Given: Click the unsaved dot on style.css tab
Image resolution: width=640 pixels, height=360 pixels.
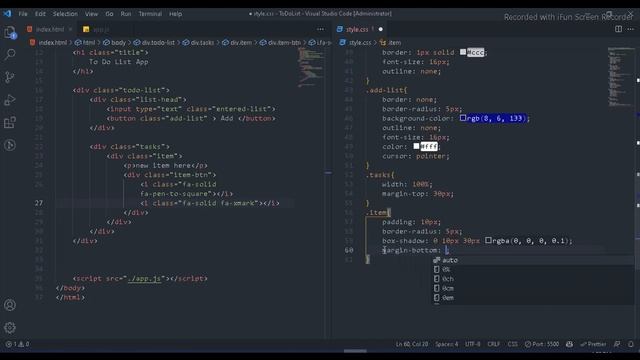Looking at the screenshot, I should click(380, 29).
